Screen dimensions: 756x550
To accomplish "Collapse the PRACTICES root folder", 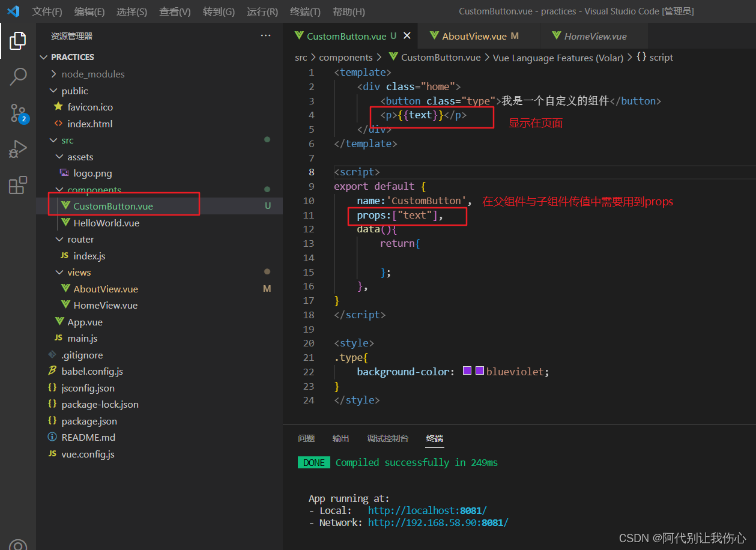I will [x=43, y=57].
